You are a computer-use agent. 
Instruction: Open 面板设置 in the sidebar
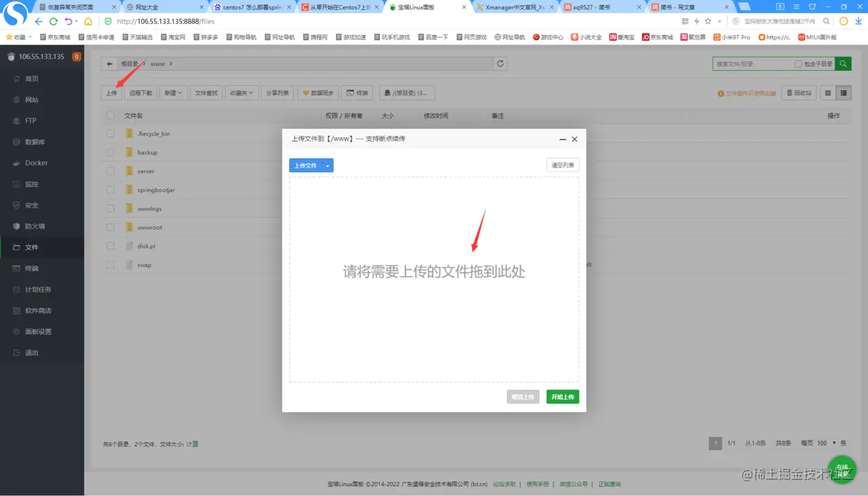pyautogui.click(x=38, y=331)
